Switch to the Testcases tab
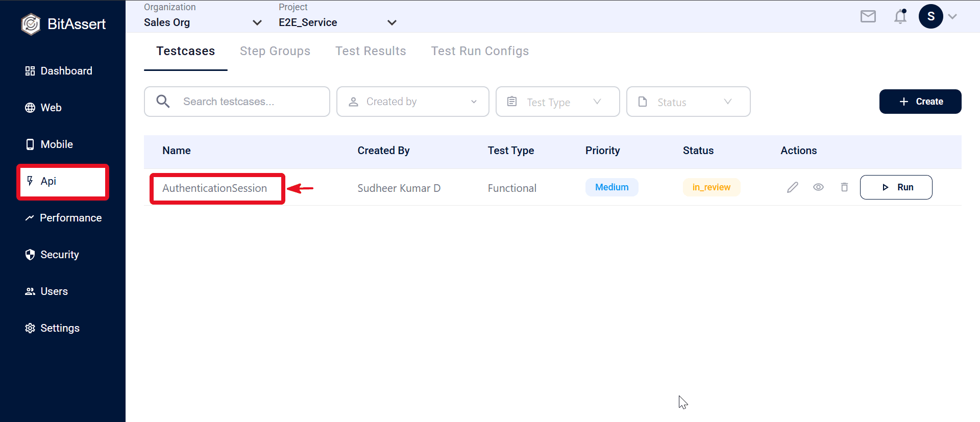This screenshot has width=980, height=422. click(186, 51)
